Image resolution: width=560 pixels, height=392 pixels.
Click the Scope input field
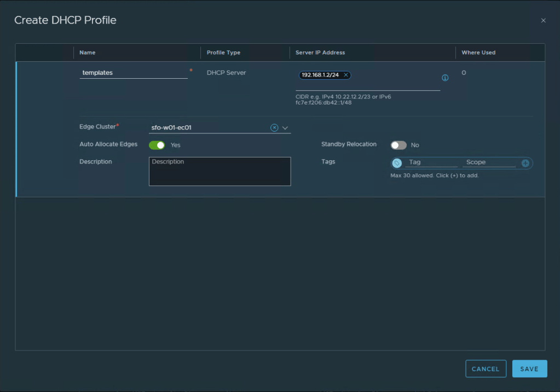[x=489, y=162]
